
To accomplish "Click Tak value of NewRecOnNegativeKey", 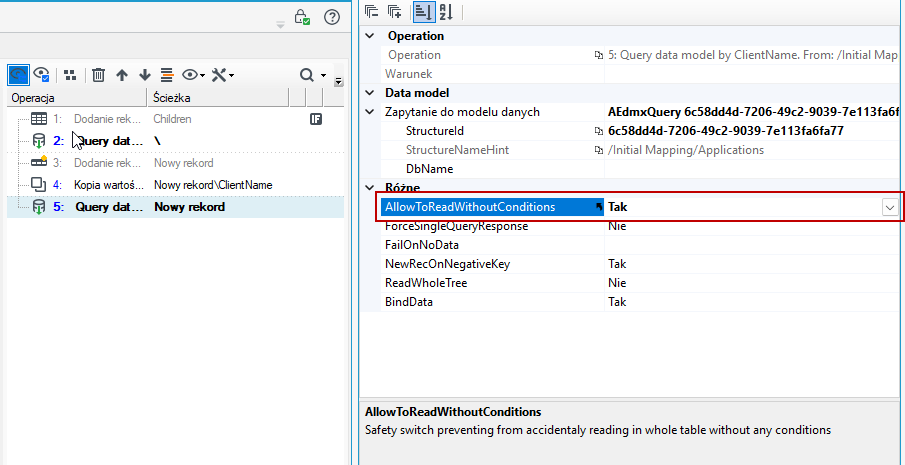I will [617, 264].
